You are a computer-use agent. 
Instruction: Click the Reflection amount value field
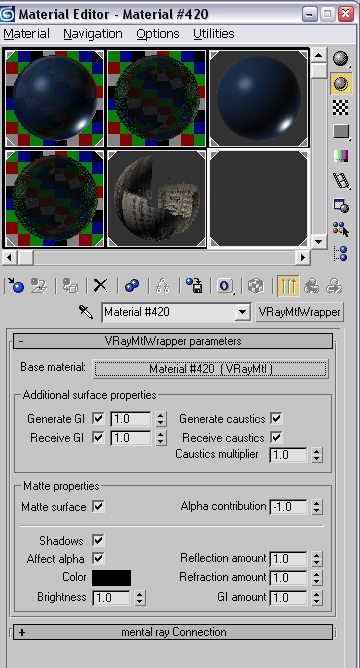(x=288, y=559)
